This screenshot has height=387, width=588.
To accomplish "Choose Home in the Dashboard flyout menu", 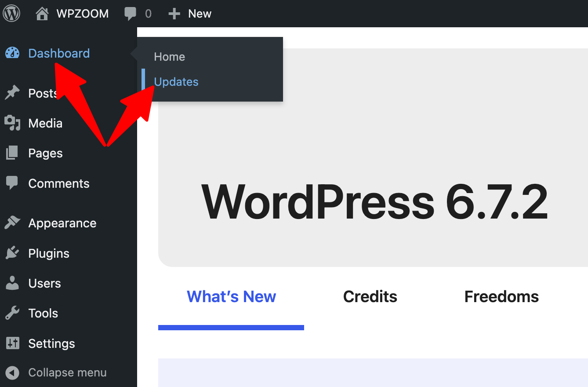I will pos(169,56).
